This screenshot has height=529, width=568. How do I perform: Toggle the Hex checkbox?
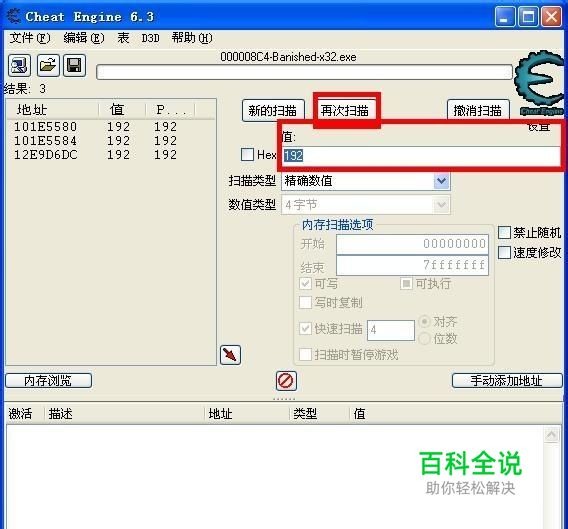(x=247, y=154)
